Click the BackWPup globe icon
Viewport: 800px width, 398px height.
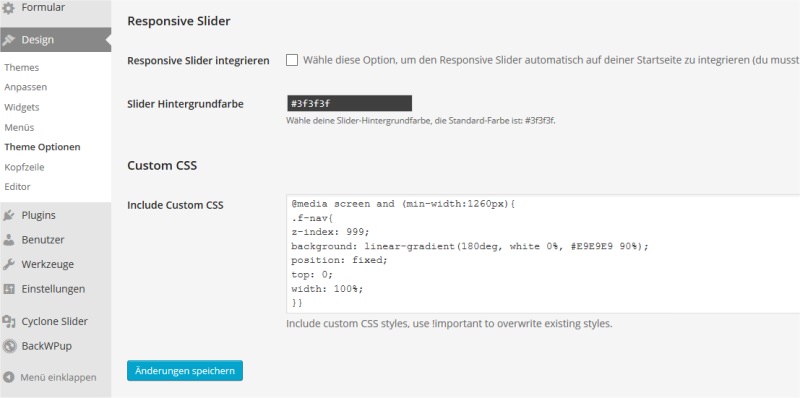[9, 346]
